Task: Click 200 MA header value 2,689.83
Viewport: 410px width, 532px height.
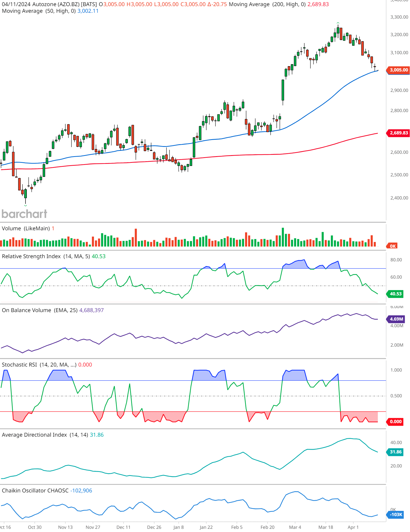Action: [318, 4]
